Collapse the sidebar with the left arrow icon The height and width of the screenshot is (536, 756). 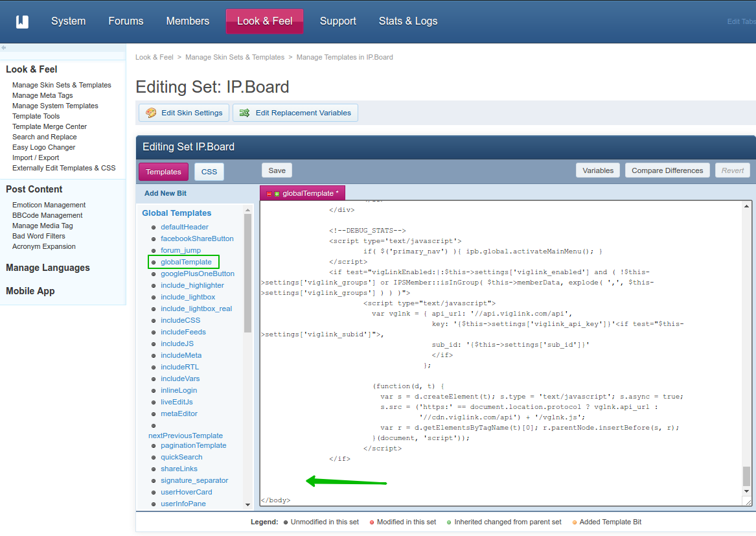point(4,48)
